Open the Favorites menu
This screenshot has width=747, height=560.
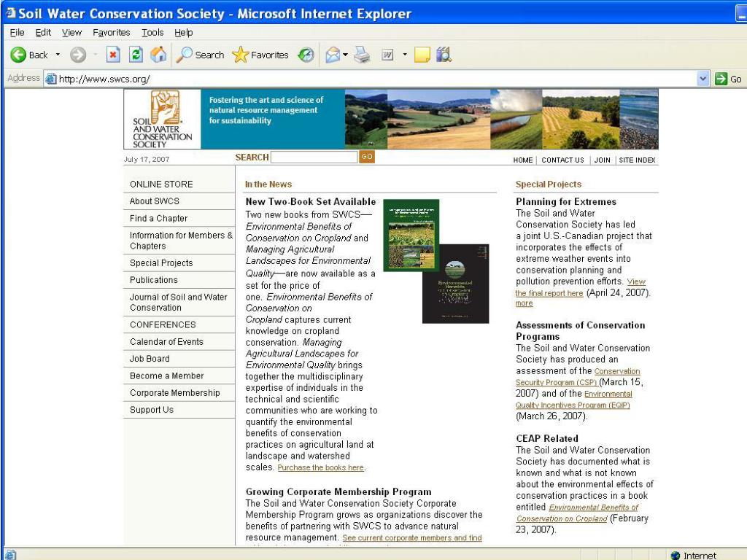(x=112, y=32)
